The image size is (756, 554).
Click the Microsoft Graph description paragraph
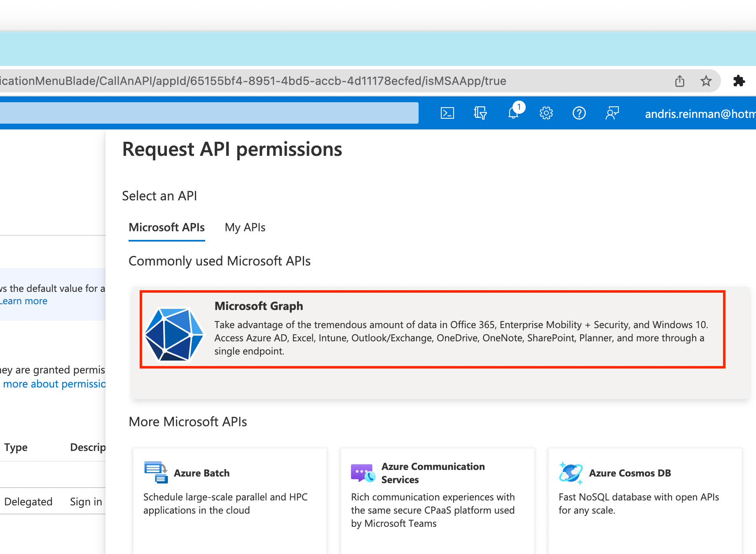pyautogui.click(x=461, y=338)
